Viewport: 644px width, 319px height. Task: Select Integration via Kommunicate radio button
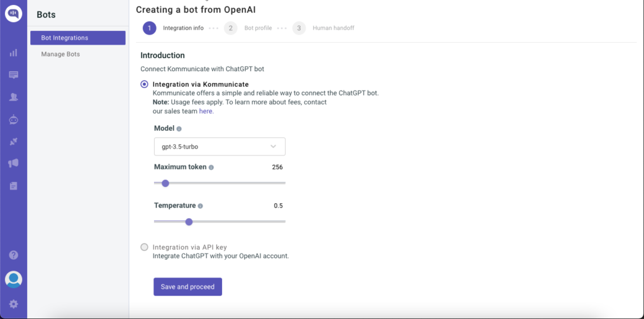144,84
